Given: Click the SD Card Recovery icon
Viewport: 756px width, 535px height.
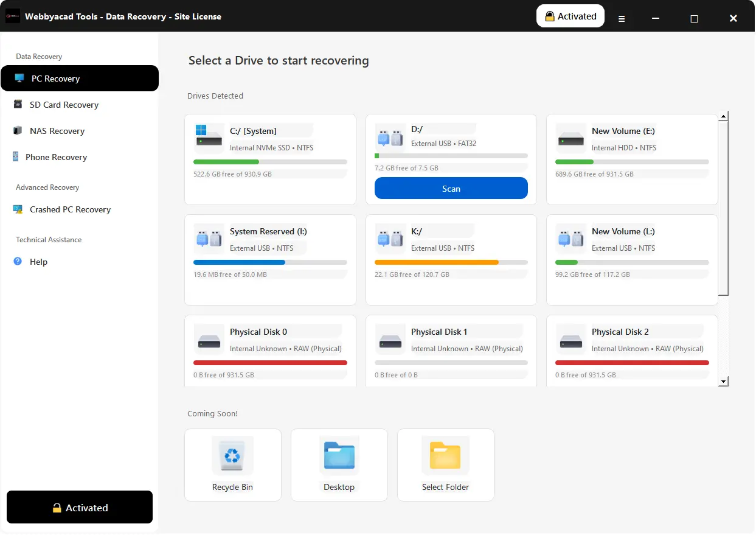Looking at the screenshot, I should (18, 105).
